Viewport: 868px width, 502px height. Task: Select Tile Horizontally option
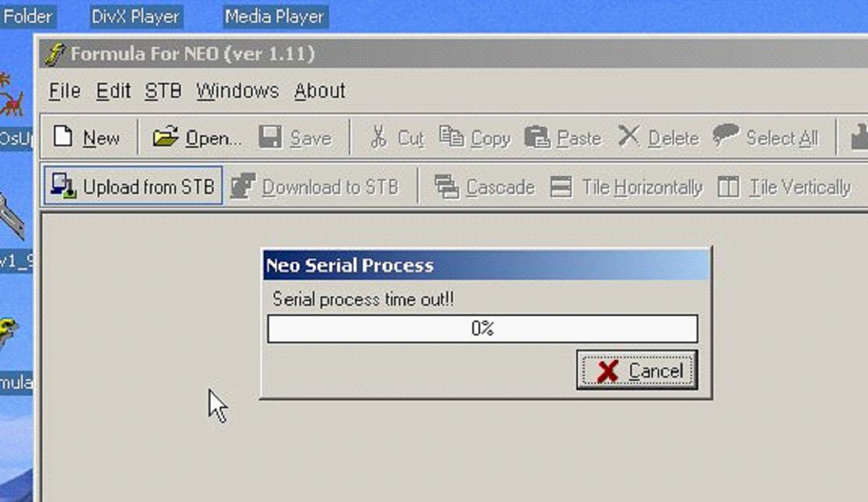[626, 187]
